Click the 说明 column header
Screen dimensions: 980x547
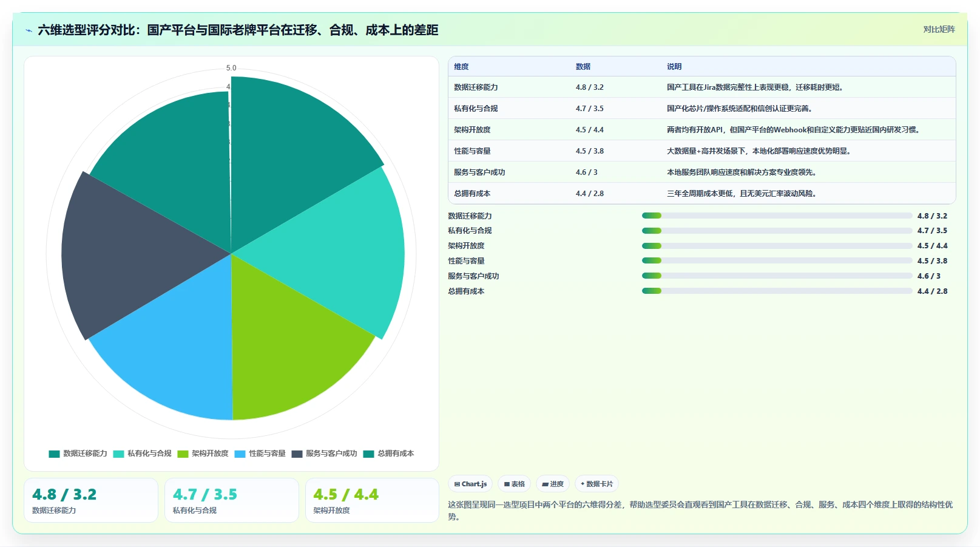(x=674, y=67)
